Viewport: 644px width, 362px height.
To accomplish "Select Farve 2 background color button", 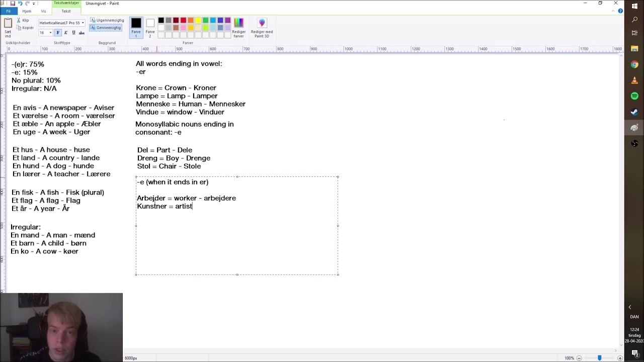I will 150,27.
